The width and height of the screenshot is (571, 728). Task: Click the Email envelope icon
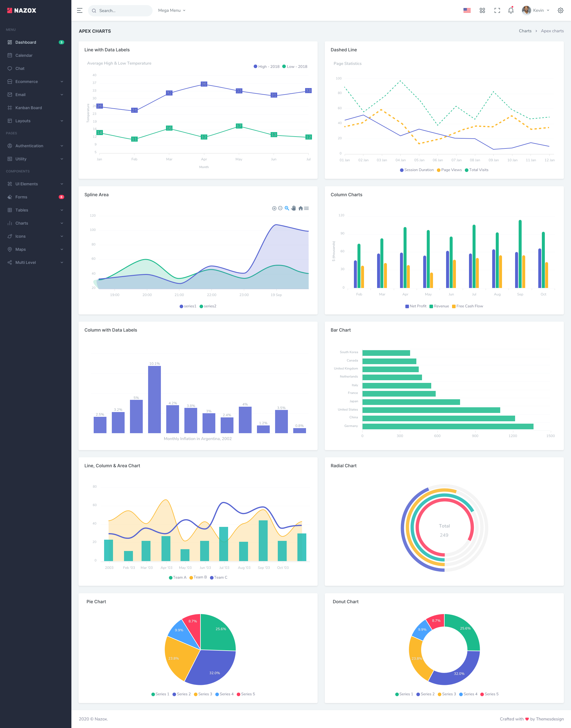click(x=10, y=95)
